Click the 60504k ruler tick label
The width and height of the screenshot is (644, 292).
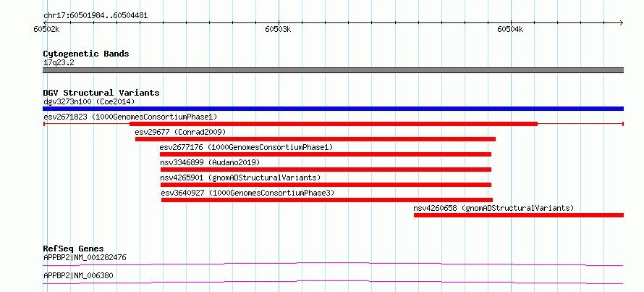click(510, 29)
